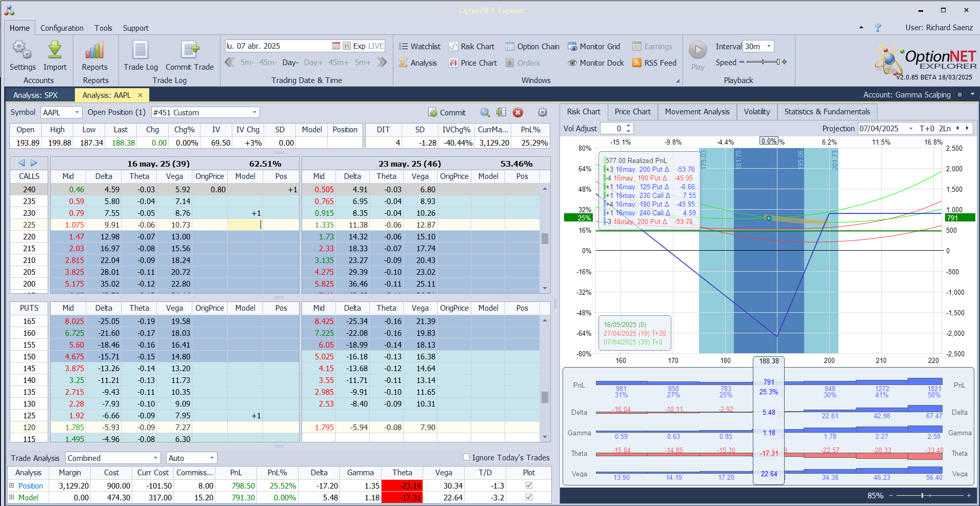Click the Play playback button
Image resolution: width=980 pixels, height=506 pixels.
pos(697,50)
